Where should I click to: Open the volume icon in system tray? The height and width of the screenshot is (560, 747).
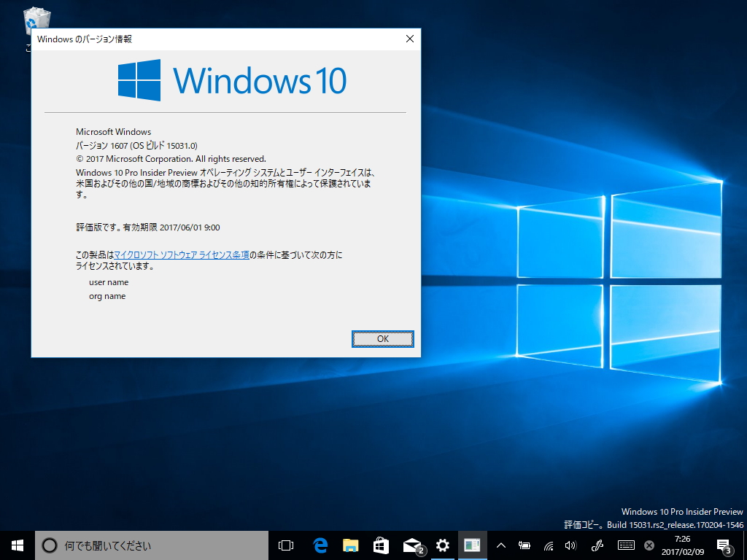572,545
